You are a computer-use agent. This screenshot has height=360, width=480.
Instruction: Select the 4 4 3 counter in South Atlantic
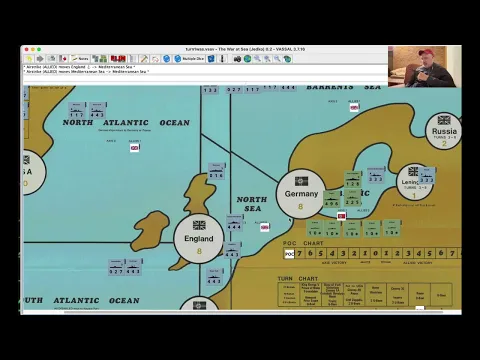coord(133,267)
